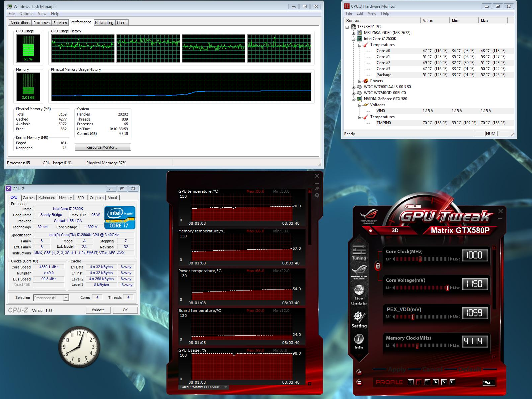Open Live Update in GPU Tweak
The width and height of the screenshot is (532, 399).
pyautogui.click(x=359, y=295)
